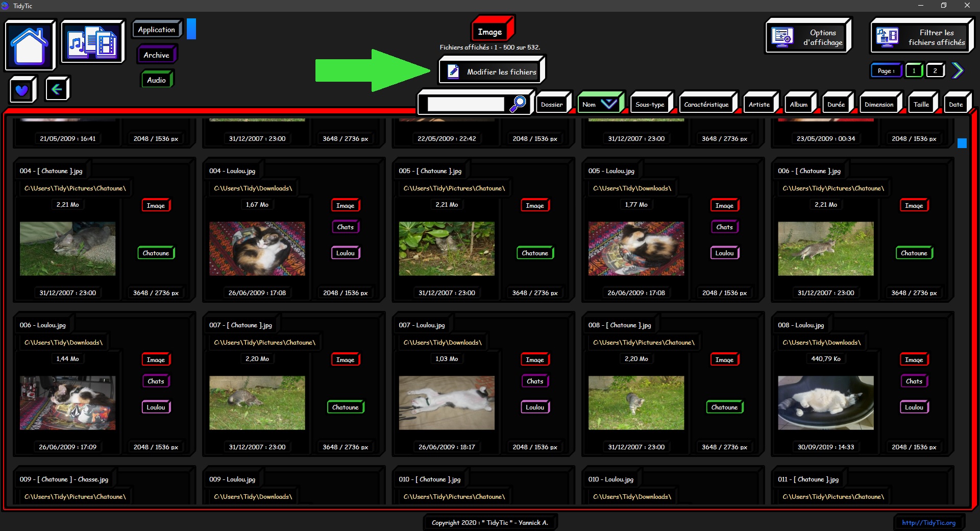Open the media files library icon
Image resolution: width=980 pixels, height=531 pixels.
[x=93, y=42]
